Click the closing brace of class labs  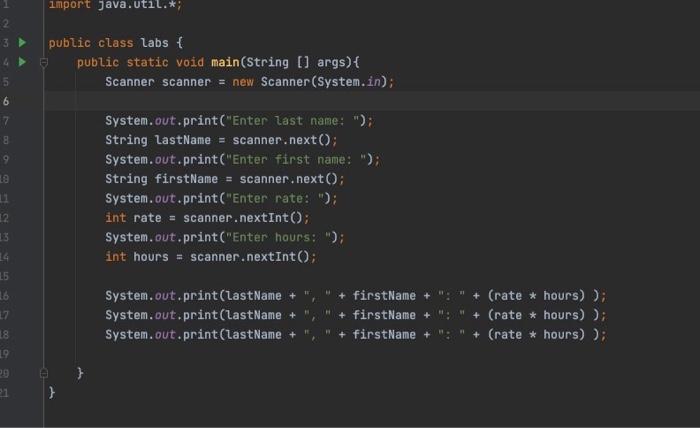point(52,392)
